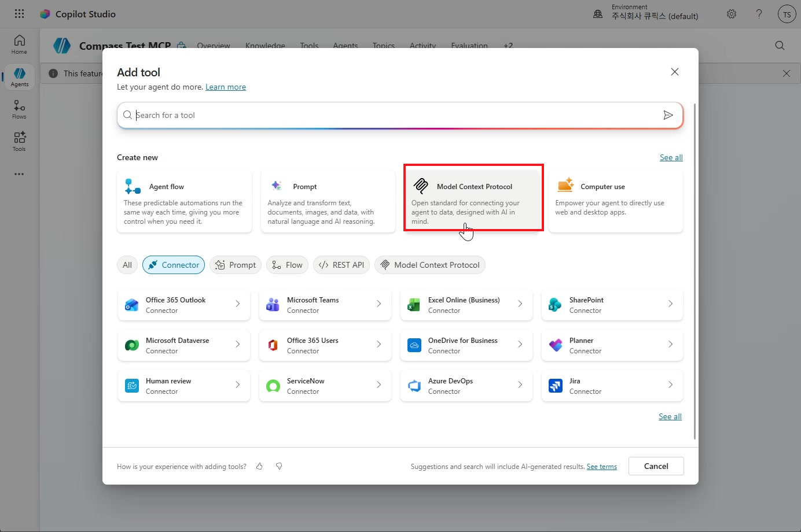Screen dimensions: 801x532
Task: Select the SharePoint connector icon
Action: point(556,305)
